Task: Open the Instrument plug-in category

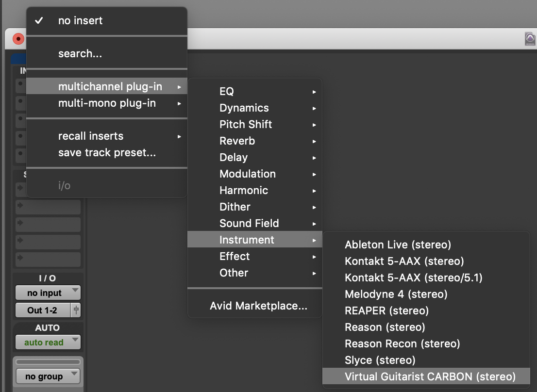Action: (x=255, y=240)
